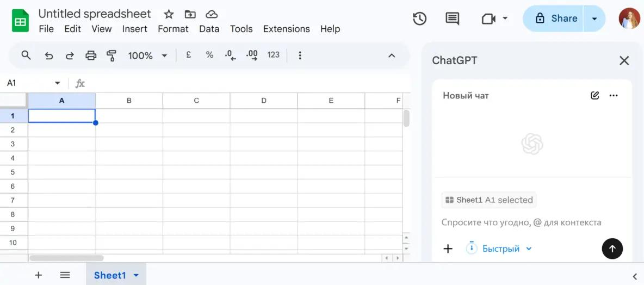The height and width of the screenshot is (285, 644).
Task: Increase decimal places
Action: pos(252,55)
